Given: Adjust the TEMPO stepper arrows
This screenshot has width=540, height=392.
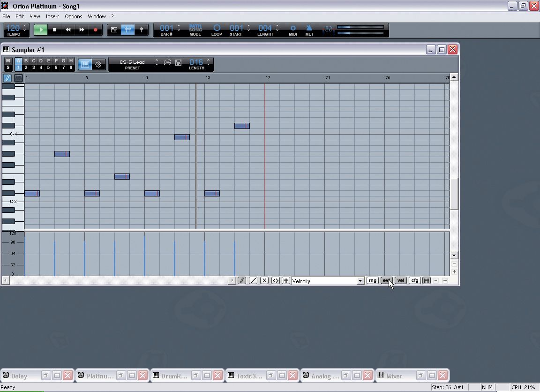Looking at the screenshot, I should click(24, 28).
